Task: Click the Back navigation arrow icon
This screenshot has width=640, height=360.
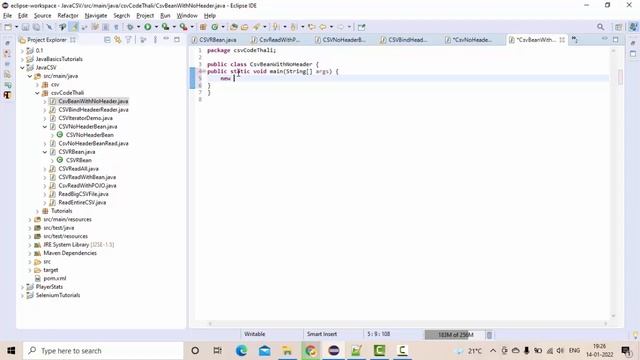Action: [322, 27]
